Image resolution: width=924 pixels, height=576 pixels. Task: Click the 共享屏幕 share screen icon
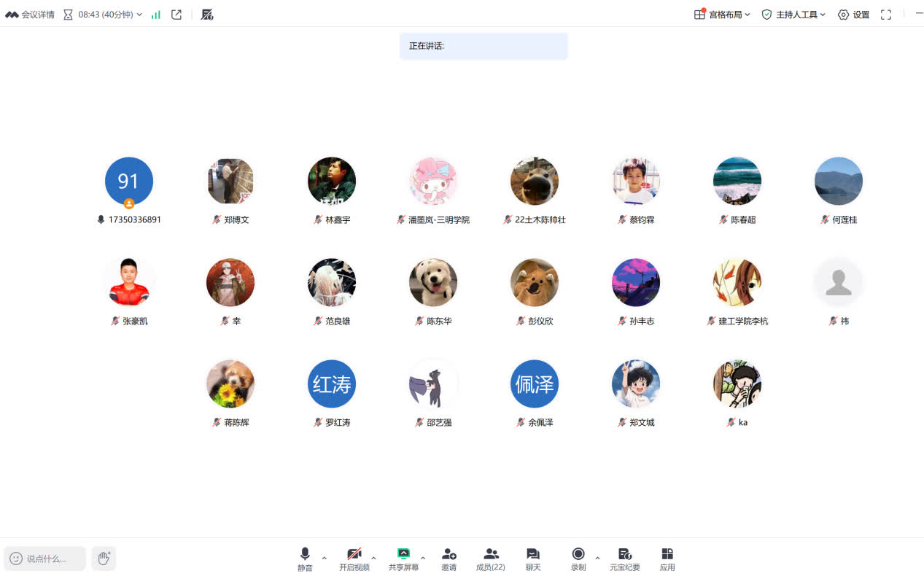(x=403, y=559)
